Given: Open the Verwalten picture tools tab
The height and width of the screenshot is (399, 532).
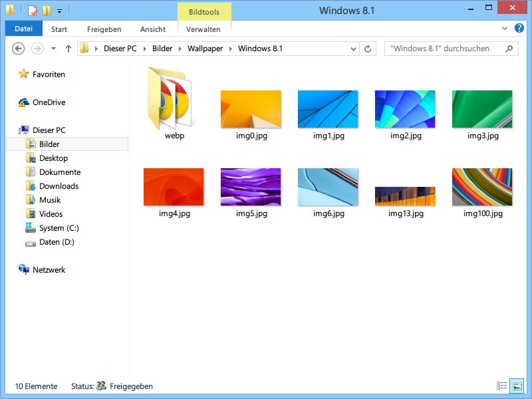Looking at the screenshot, I should point(203,29).
